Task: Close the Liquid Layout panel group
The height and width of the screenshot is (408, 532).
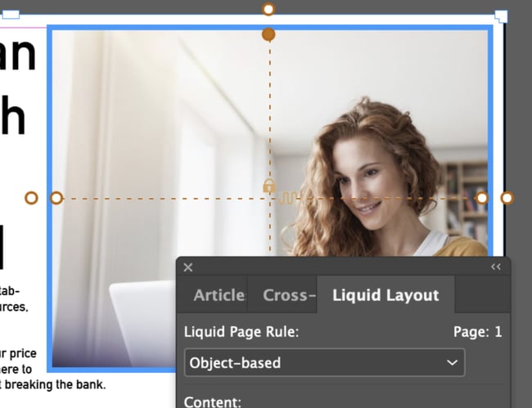Action: coord(188,267)
